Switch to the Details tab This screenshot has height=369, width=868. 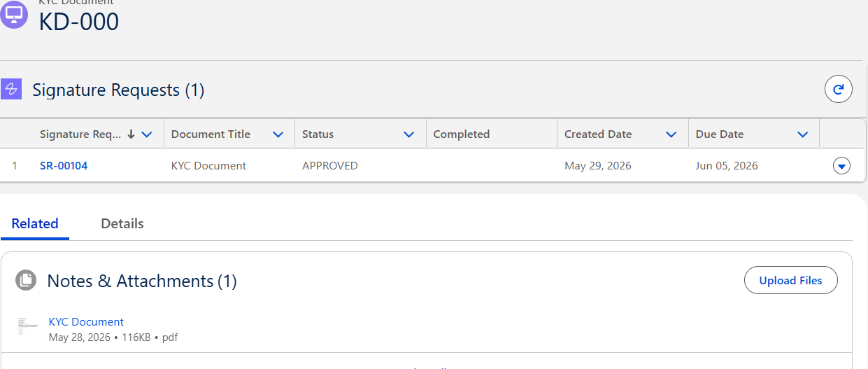pos(122,224)
